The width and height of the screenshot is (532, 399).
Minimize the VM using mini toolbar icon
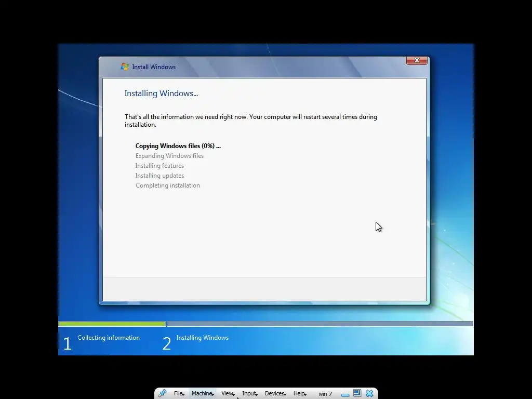(345, 395)
